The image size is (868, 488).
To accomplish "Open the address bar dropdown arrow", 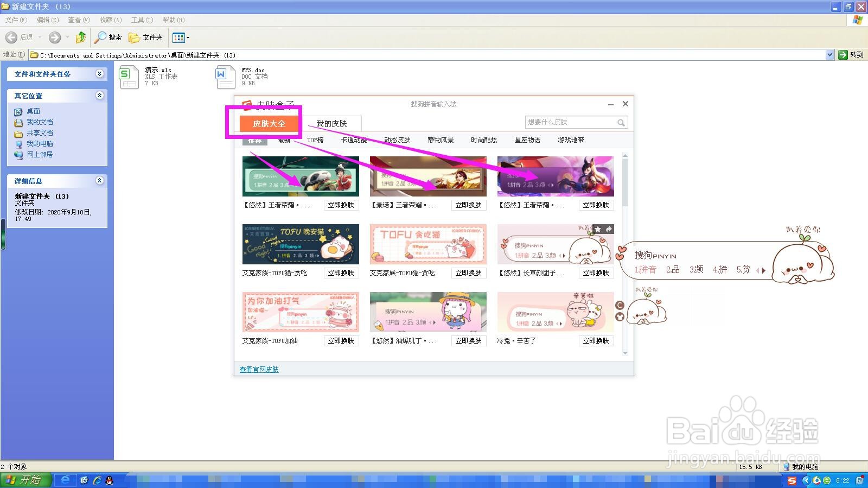I will pos(829,55).
